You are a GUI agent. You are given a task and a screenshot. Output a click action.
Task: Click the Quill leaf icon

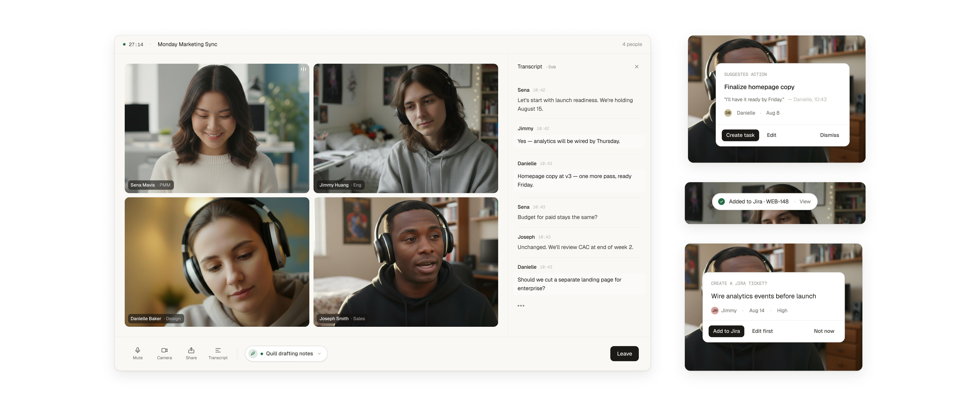point(253,354)
